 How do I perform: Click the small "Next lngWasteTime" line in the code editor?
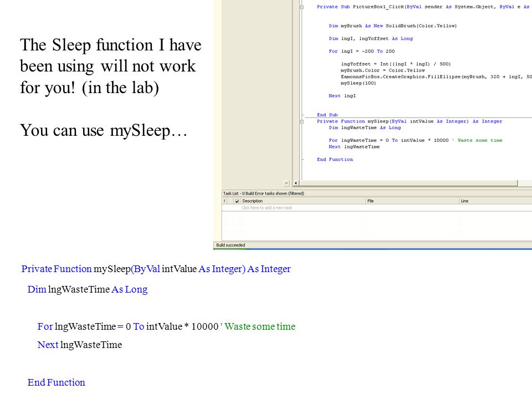coord(354,147)
